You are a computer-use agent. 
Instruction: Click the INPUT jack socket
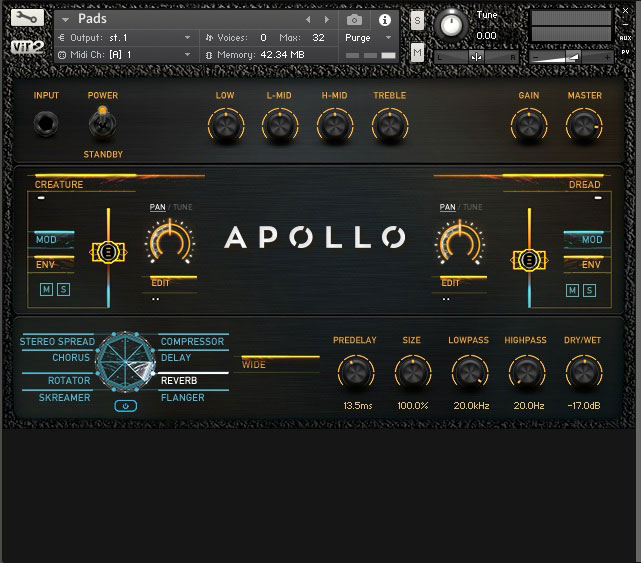(46, 124)
